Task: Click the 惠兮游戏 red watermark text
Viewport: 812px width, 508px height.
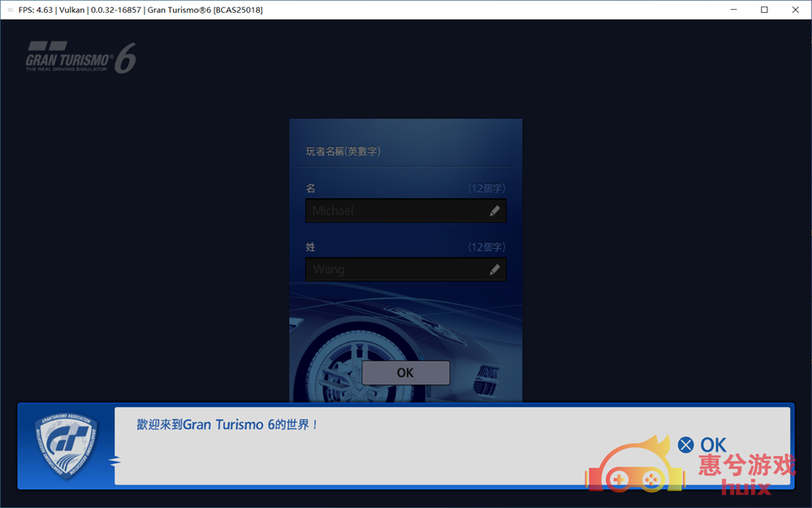Action: click(x=747, y=466)
